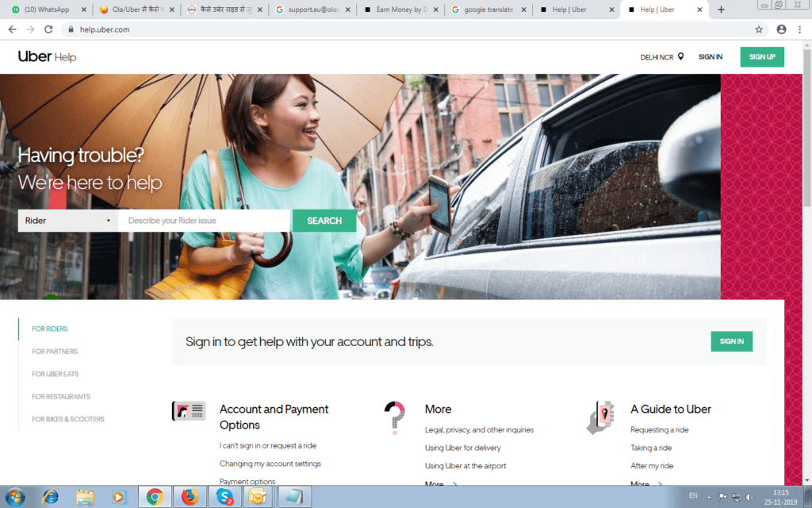Screen dimensions: 812x508
Task: Expand the Rider category dropdown
Action: pyautogui.click(x=68, y=221)
